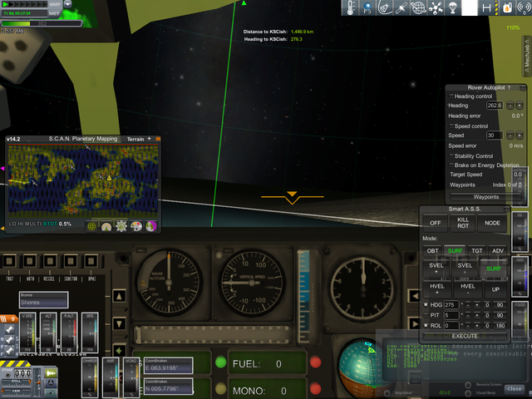532x399 pixels.
Task: Click the orbit trajectory toolbar icon
Action: (384, 7)
